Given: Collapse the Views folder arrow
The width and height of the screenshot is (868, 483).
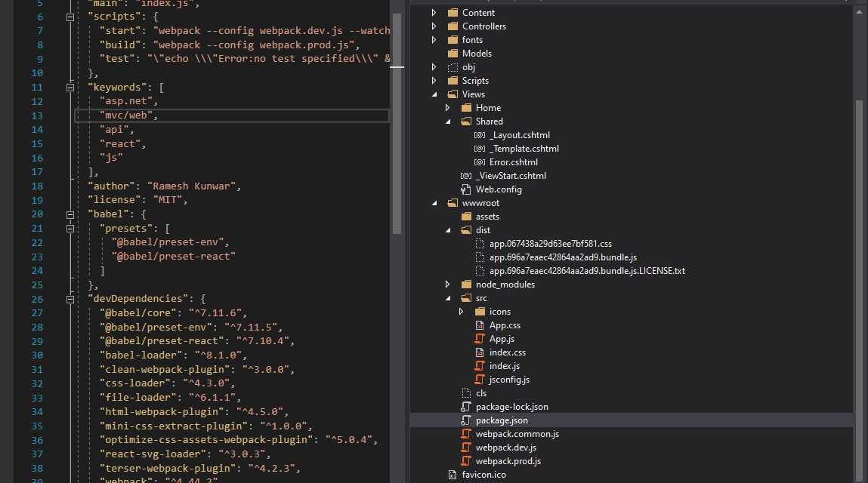Looking at the screenshot, I should click(434, 94).
